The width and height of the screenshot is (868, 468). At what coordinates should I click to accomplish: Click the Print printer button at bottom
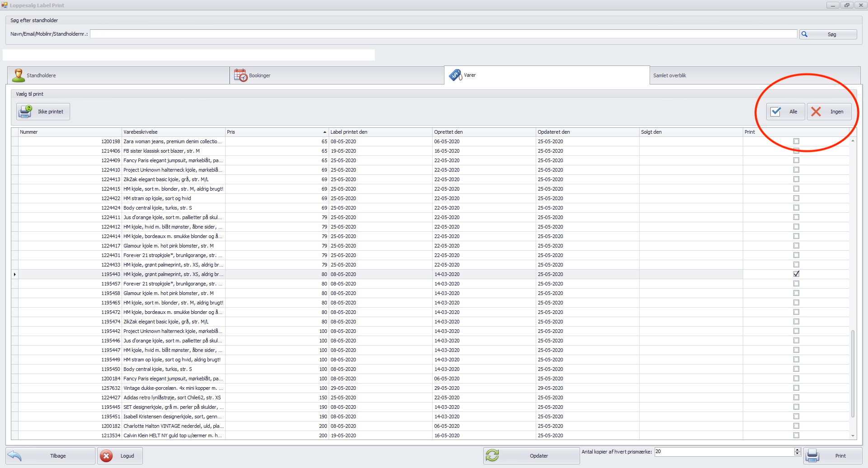pyautogui.click(x=833, y=456)
